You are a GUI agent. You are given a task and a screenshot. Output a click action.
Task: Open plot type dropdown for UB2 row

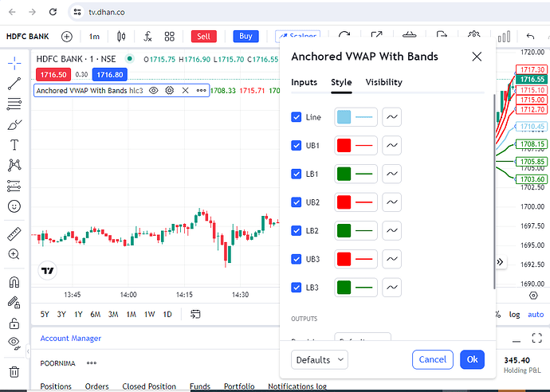392,202
